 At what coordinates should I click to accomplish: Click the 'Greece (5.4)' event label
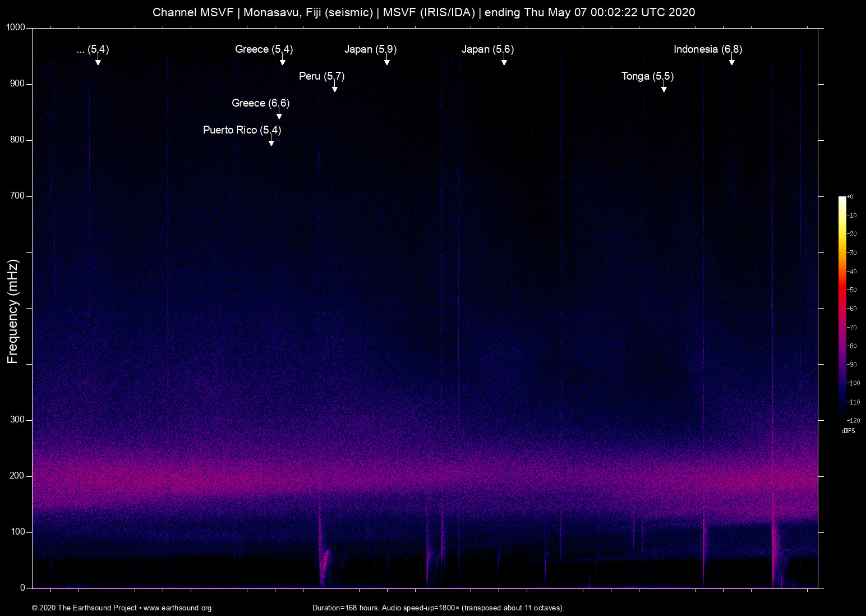pos(264,49)
